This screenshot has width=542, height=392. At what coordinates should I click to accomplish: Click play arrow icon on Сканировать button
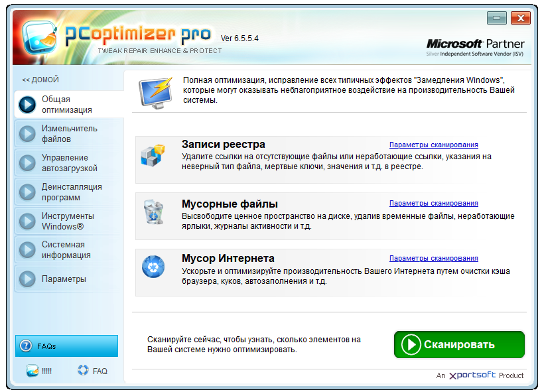(x=411, y=344)
